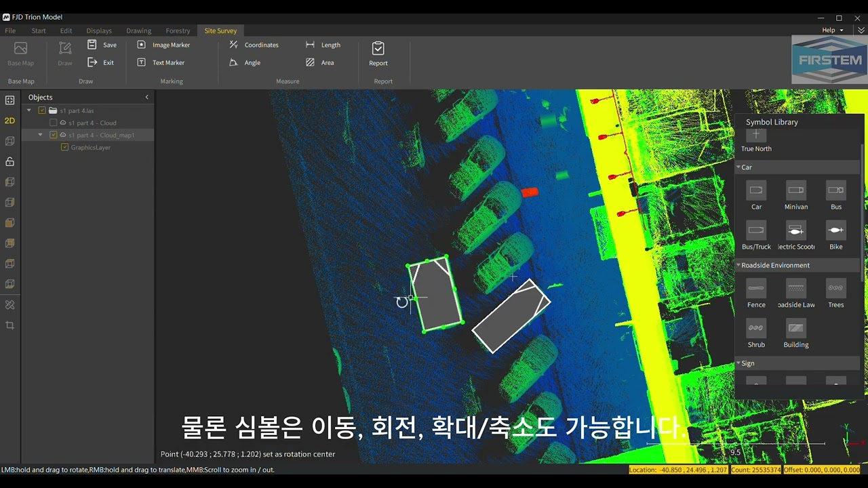Generate a Report
Viewport: 868px width, 488px height.
tap(378, 54)
